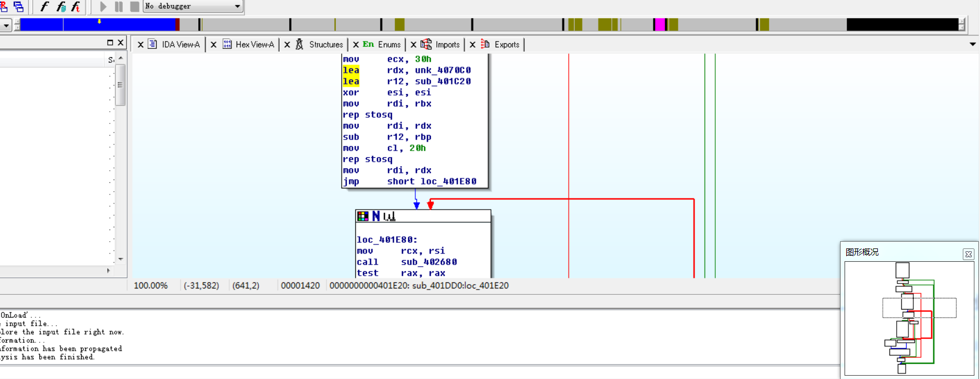Click the first 'rep stosq' instruction
Image resolution: width=980 pixels, height=379 pixels.
[368, 114]
